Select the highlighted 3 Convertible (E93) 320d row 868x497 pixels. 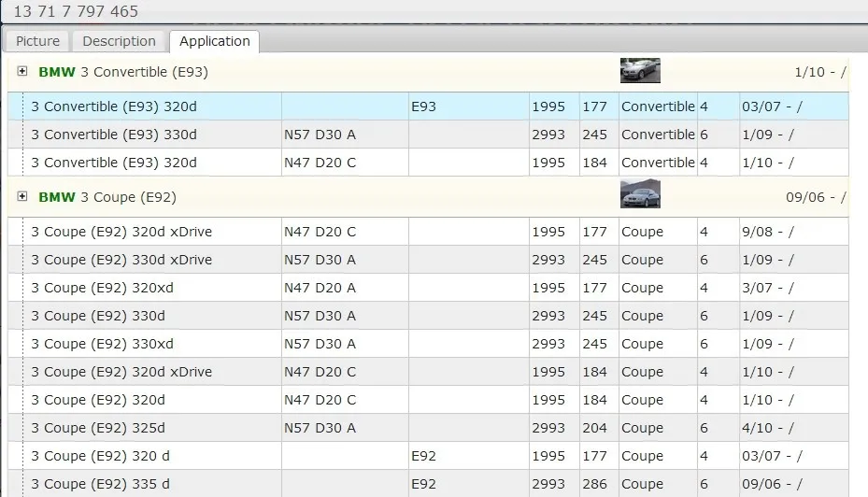click(x=428, y=106)
